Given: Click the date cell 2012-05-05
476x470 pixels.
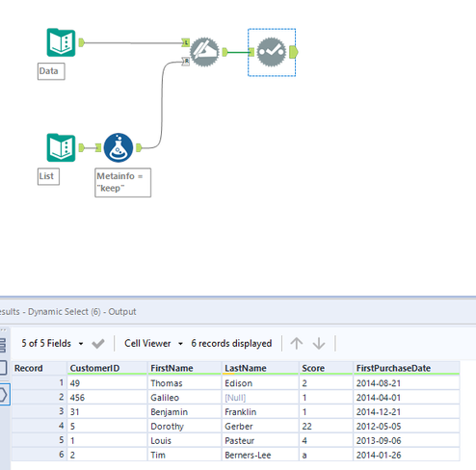Looking at the screenshot, I should click(x=407, y=427).
